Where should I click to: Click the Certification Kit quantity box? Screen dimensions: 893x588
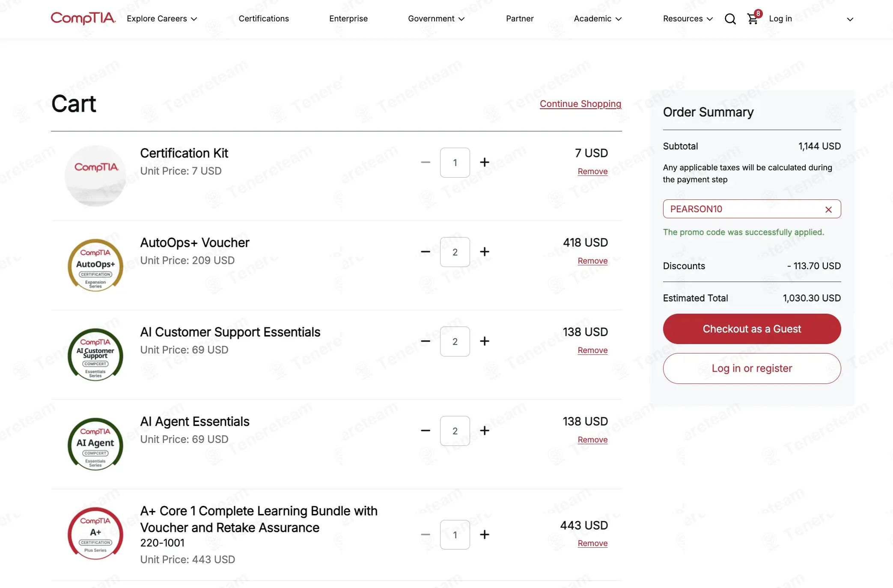click(x=455, y=163)
